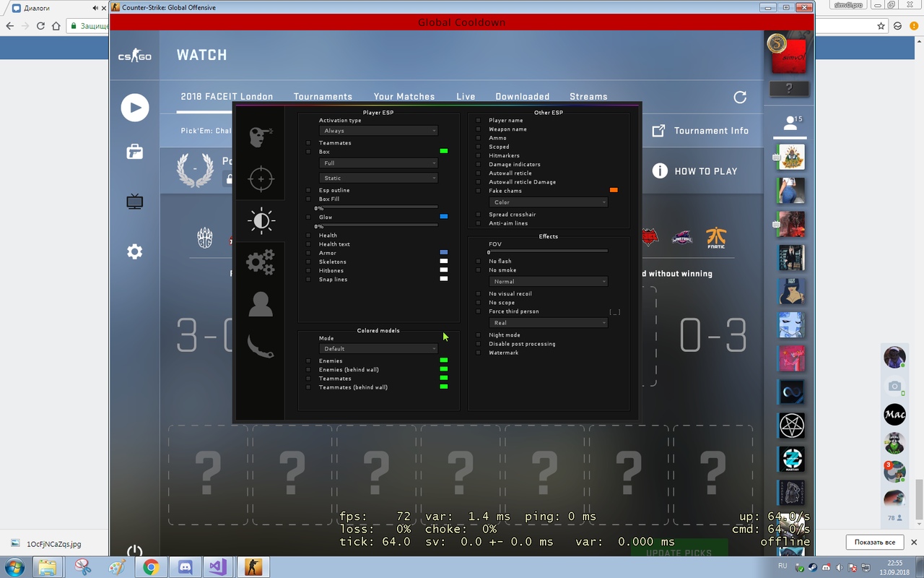Open the Tournaments tab
Image resolution: width=924 pixels, height=578 pixels.
tap(323, 97)
